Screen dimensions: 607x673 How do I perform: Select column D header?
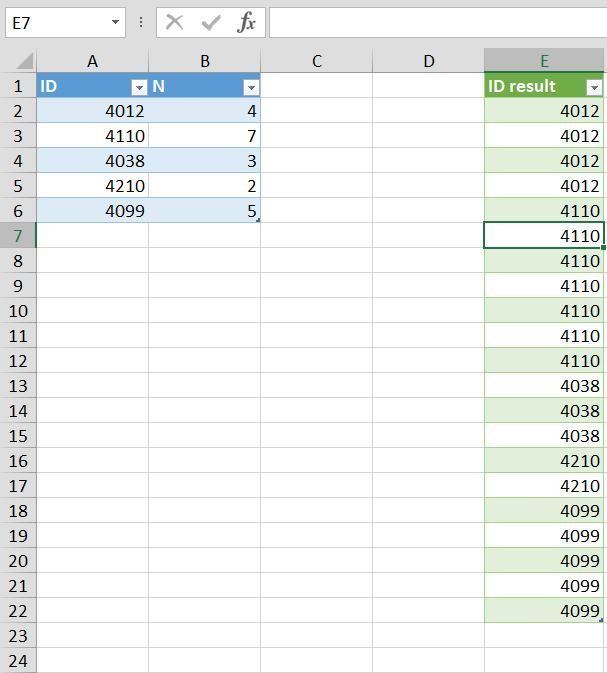pyautogui.click(x=428, y=61)
